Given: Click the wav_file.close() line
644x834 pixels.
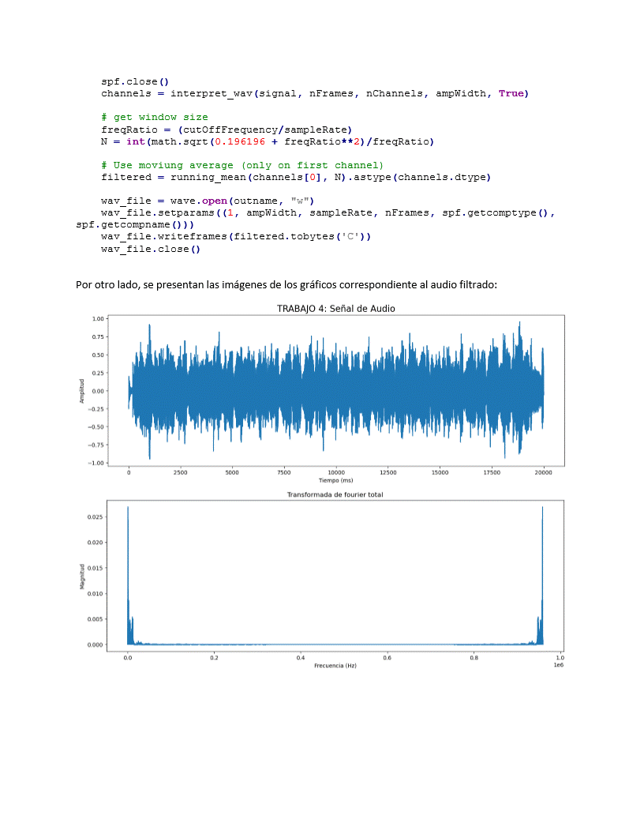Looking at the screenshot, I should [x=151, y=249].
